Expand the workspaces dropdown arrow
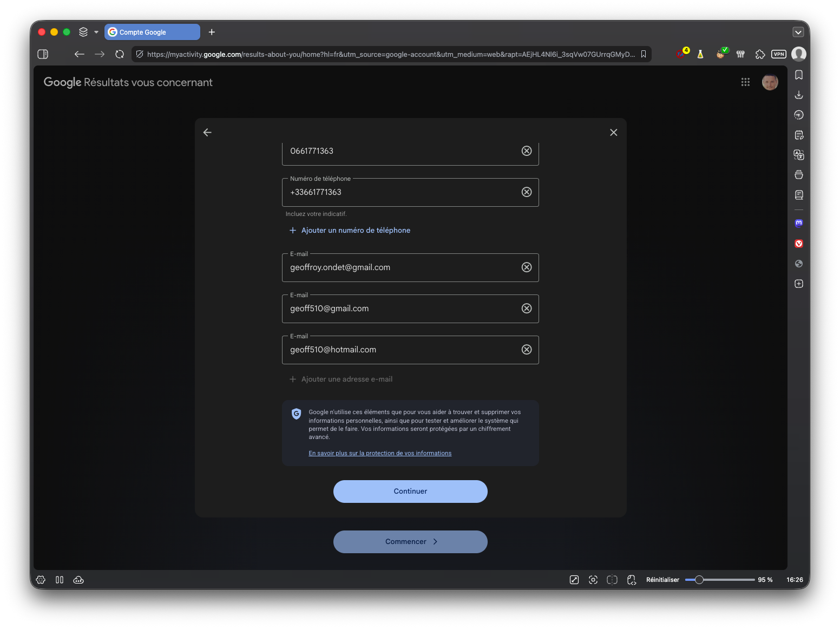Viewport: 840px width, 629px height. pyautogui.click(x=96, y=32)
